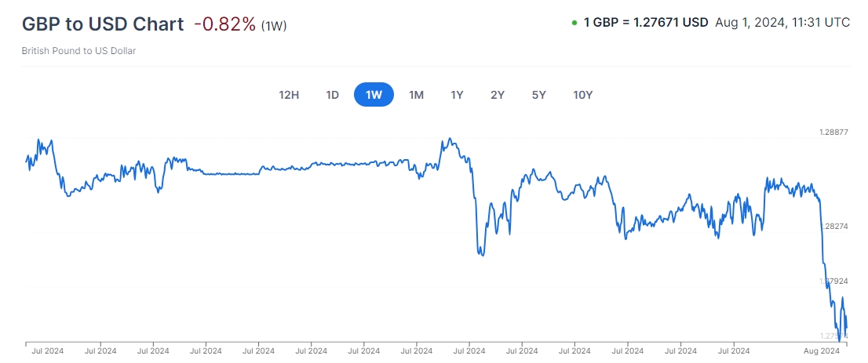The height and width of the screenshot is (363, 868).
Task: Switch to the 2Y range
Action: (x=498, y=95)
